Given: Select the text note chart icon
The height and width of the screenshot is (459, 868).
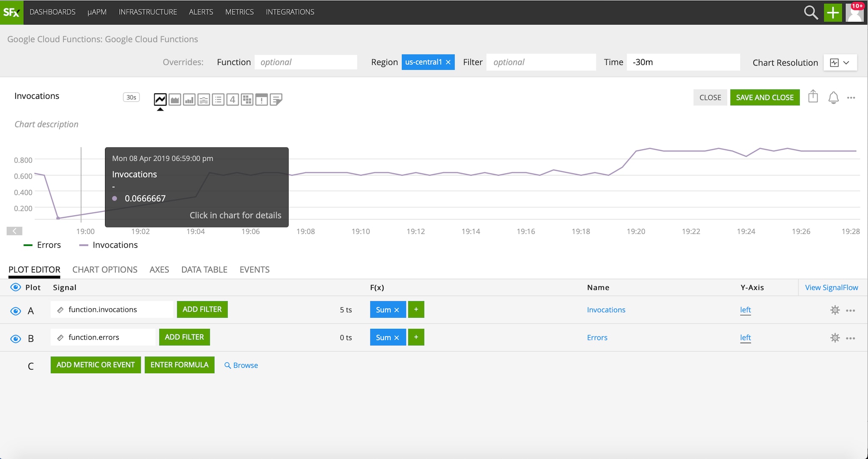Looking at the screenshot, I should (276, 100).
